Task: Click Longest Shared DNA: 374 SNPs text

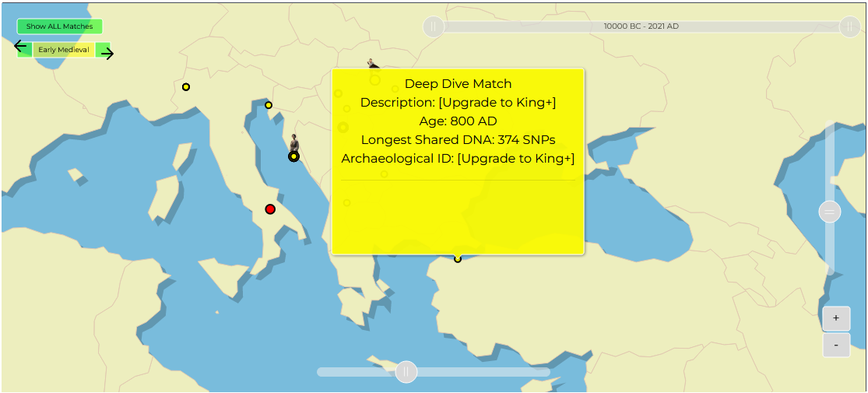Action: pos(458,140)
